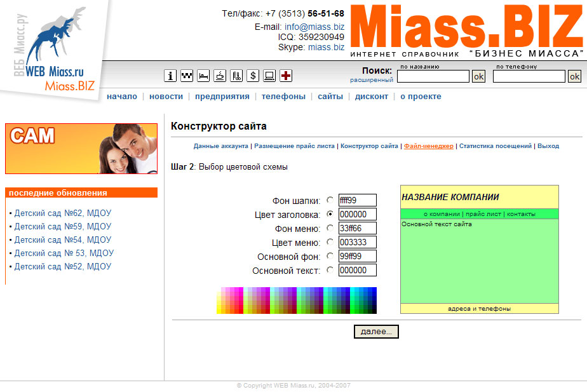Open Размещение прайс листа link
The height and width of the screenshot is (392, 587).
tap(294, 146)
